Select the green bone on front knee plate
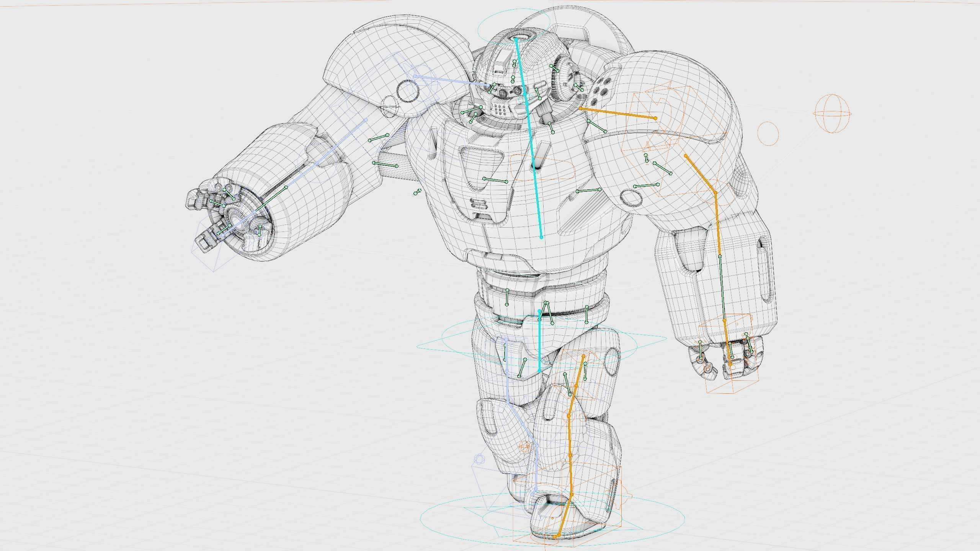Viewport: 980px width, 551px height. coord(567,383)
